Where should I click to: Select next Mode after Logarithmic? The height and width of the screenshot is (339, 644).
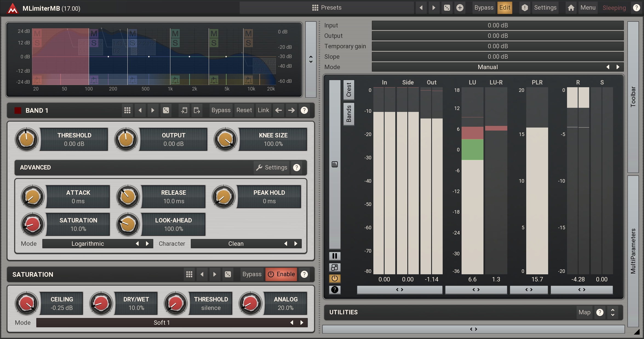point(147,244)
